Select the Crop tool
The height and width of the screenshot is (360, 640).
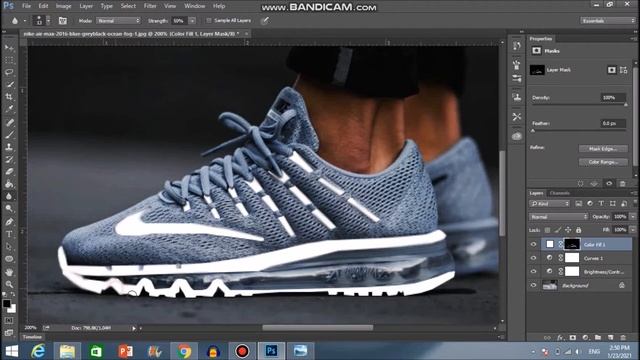[9, 97]
